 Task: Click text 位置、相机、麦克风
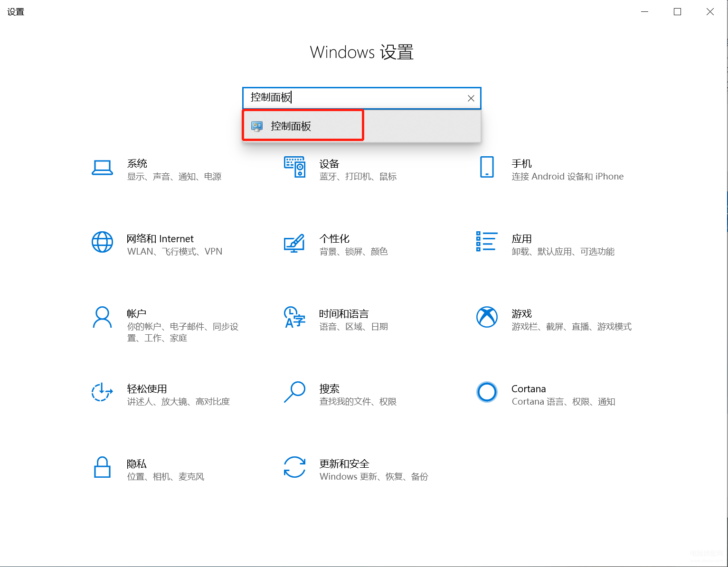pyautogui.click(x=166, y=477)
